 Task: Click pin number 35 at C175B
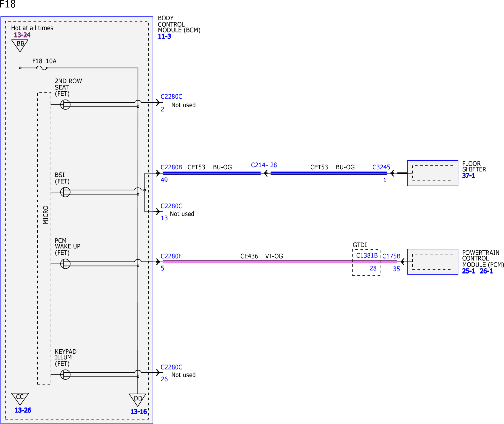coord(396,269)
